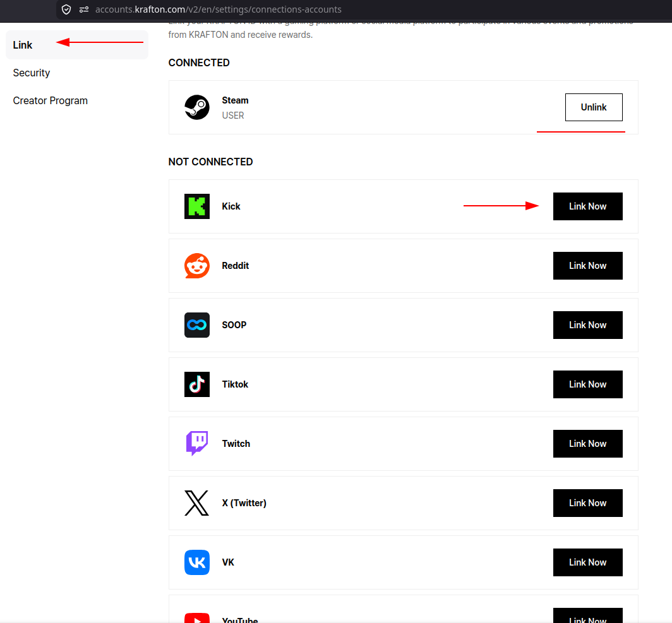Link Now for X (Twitter)
672x623 pixels.
(587, 503)
